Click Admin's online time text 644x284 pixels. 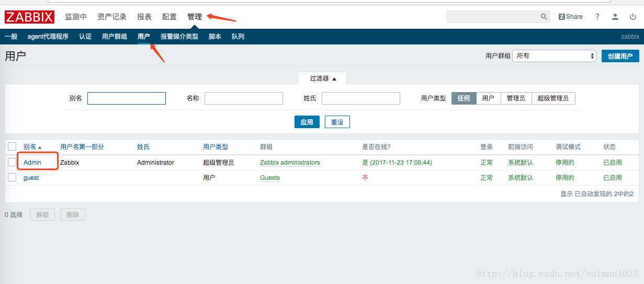397,163
